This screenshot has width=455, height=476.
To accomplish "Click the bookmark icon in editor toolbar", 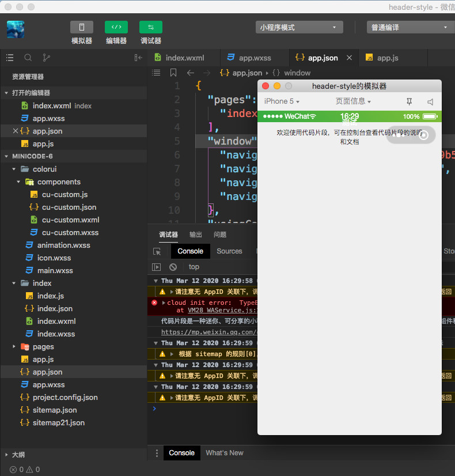I will [x=173, y=73].
